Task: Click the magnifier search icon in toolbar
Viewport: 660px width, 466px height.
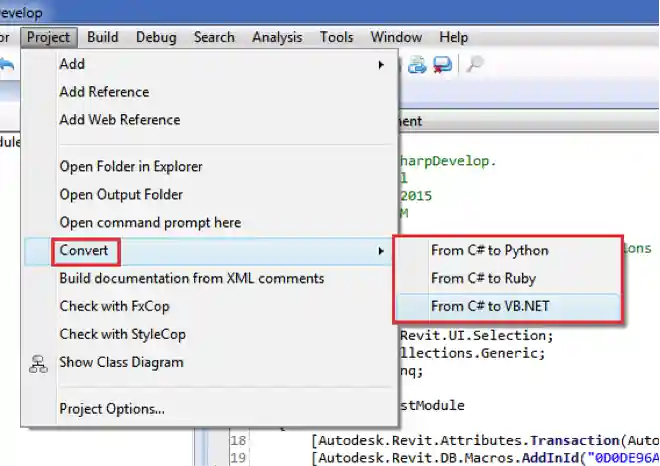Action: (x=475, y=65)
